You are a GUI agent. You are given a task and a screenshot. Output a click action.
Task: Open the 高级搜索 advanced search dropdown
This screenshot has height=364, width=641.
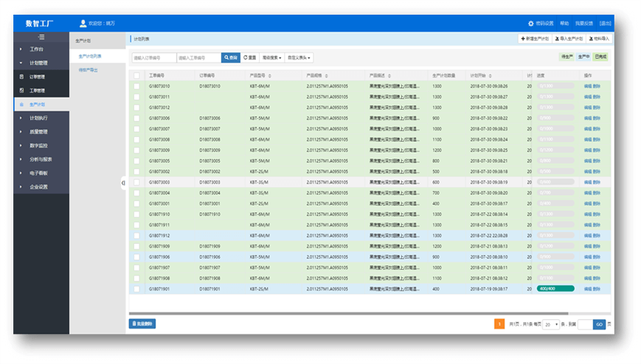[x=272, y=57]
